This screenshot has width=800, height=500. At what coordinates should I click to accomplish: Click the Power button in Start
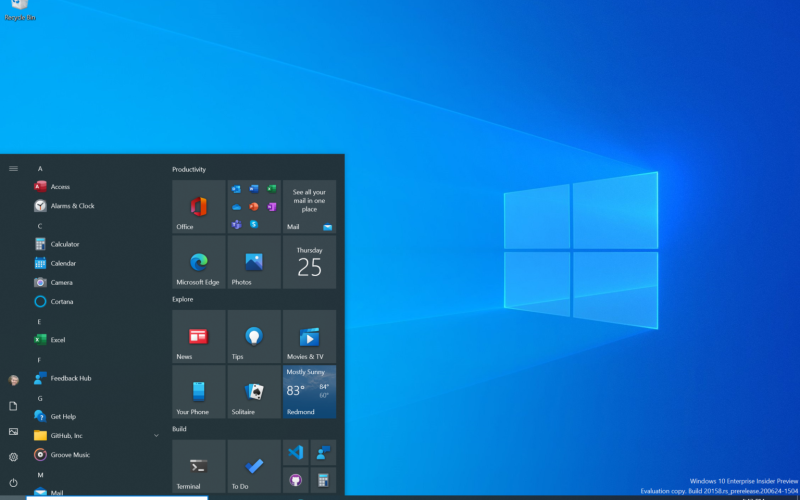click(13, 482)
